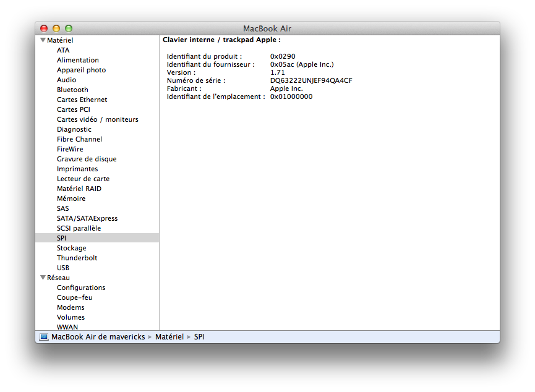
Task: Open the Audio hardware entry
Action: (66, 80)
